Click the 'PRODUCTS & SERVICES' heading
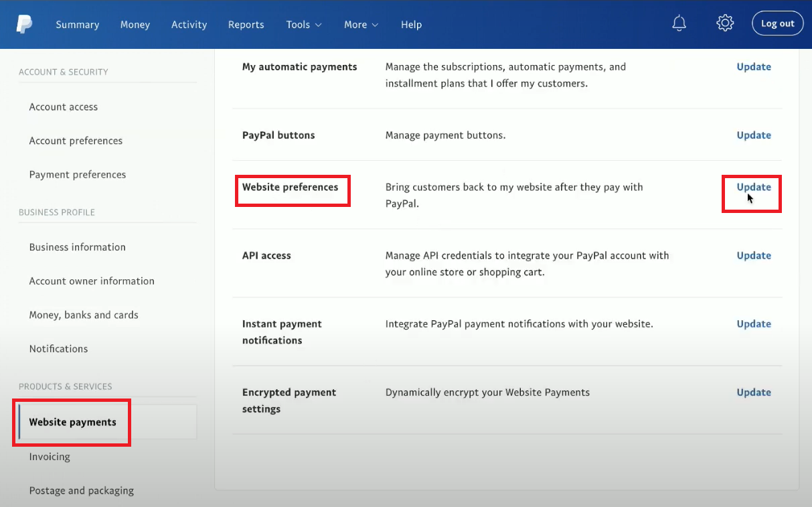This screenshot has height=507, width=812. [x=66, y=386]
